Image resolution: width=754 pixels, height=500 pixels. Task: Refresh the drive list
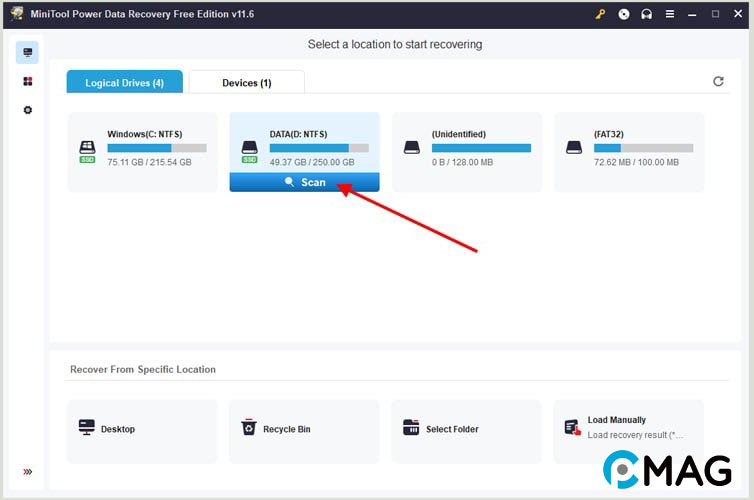(x=718, y=81)
